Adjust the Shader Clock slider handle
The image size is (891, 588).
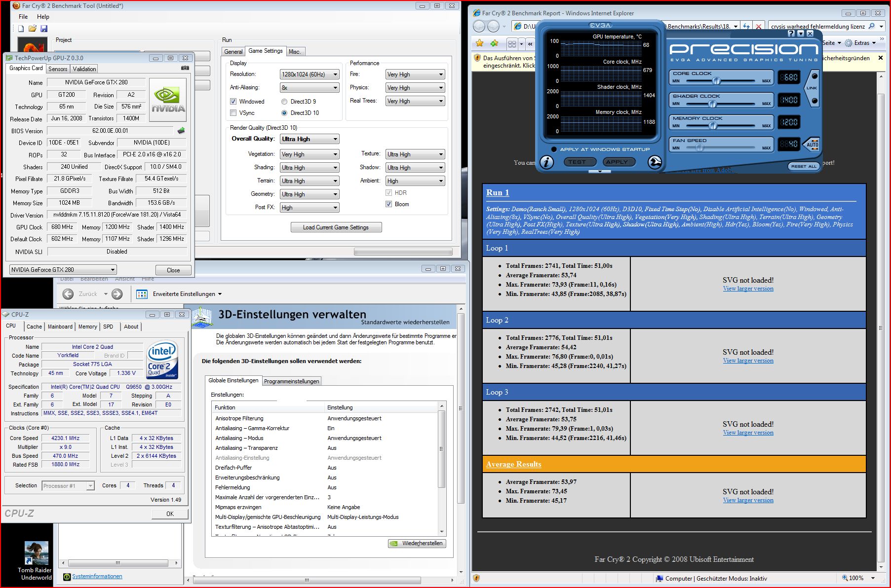point(712,104)
